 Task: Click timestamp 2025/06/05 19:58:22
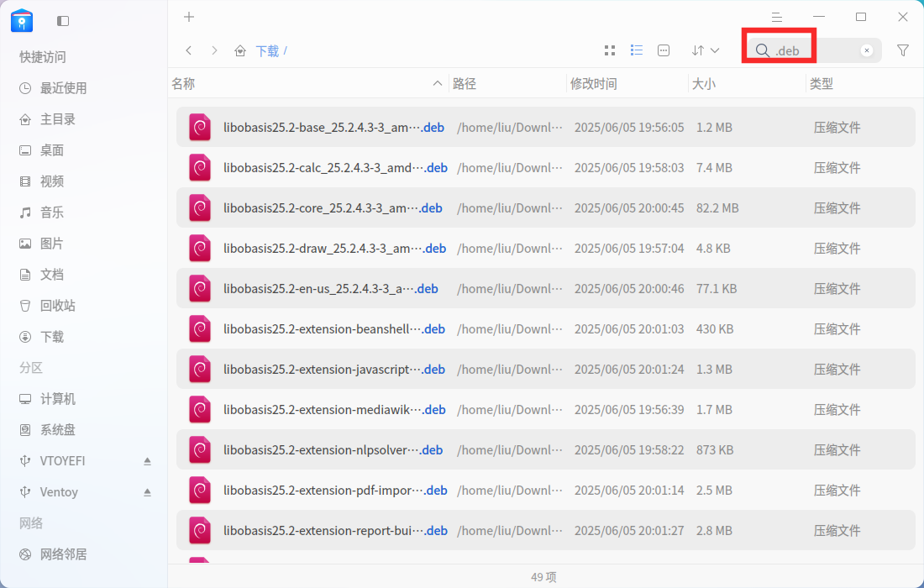(629, 450)
